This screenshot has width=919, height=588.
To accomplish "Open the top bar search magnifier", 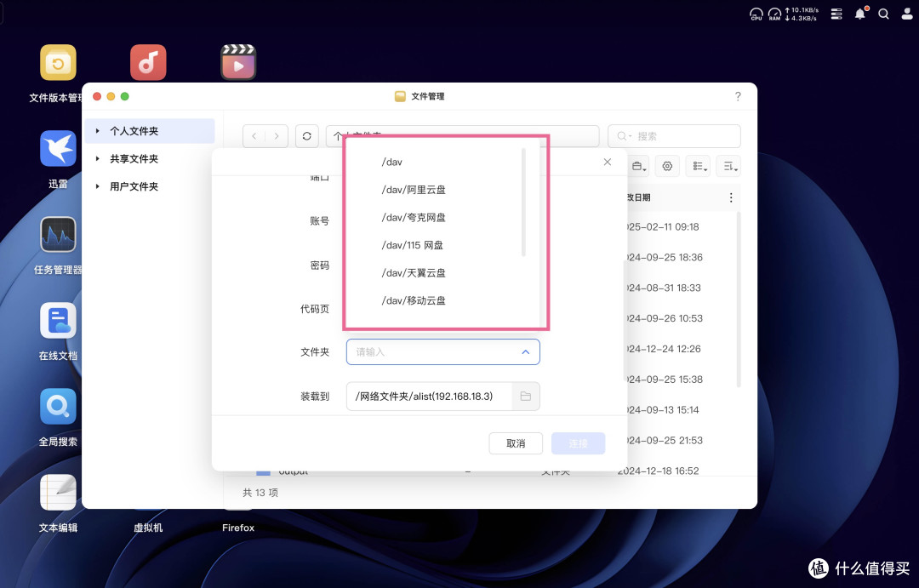I will 883,14.
